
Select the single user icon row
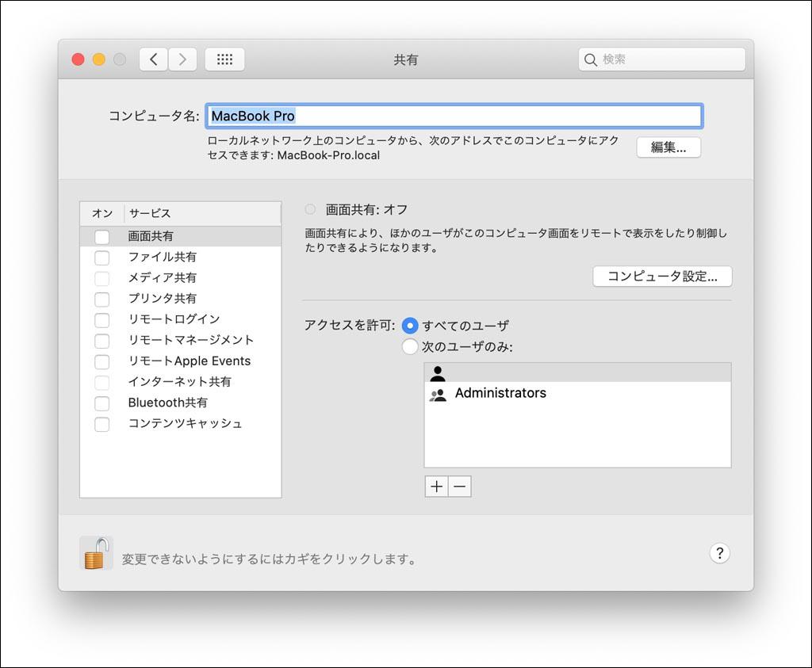point(577,372)
